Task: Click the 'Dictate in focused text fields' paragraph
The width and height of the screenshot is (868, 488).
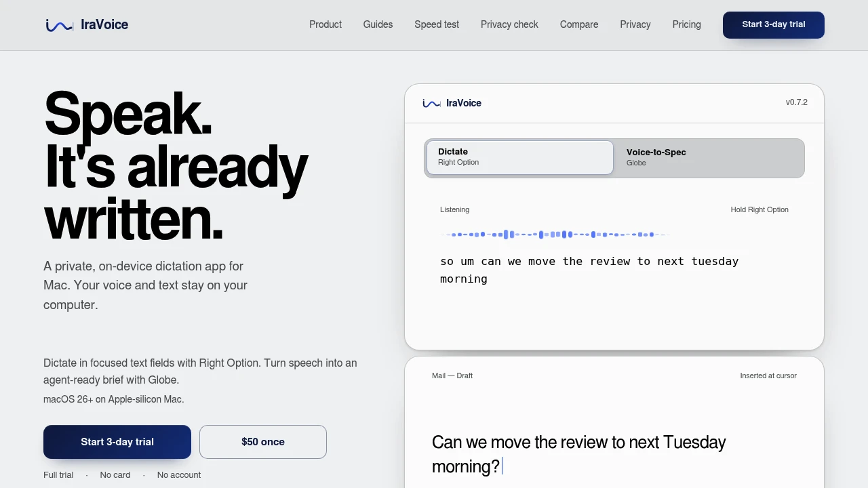Action: (200, 371)
